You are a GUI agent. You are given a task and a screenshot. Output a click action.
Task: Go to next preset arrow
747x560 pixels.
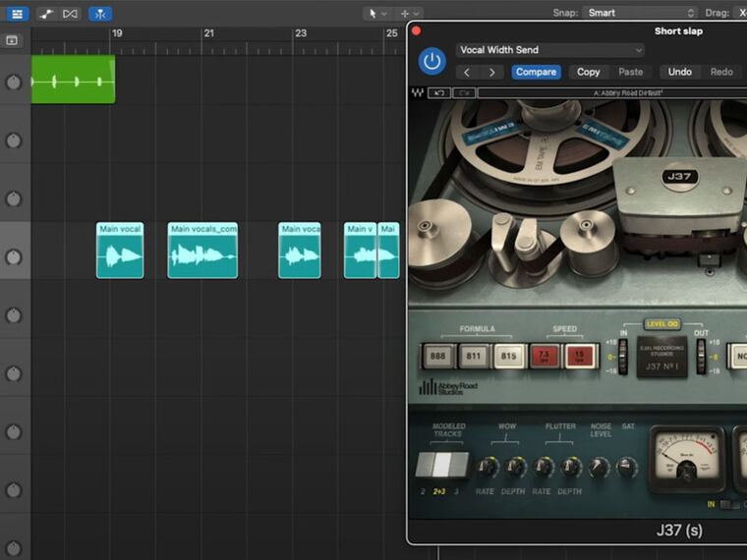[492, 72]
